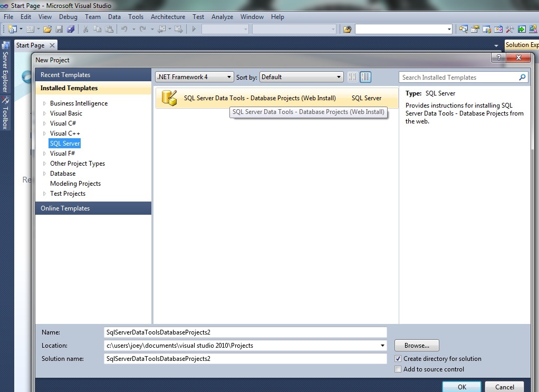
Task: Open the Toolbox side tab
Action: point(5,113)
